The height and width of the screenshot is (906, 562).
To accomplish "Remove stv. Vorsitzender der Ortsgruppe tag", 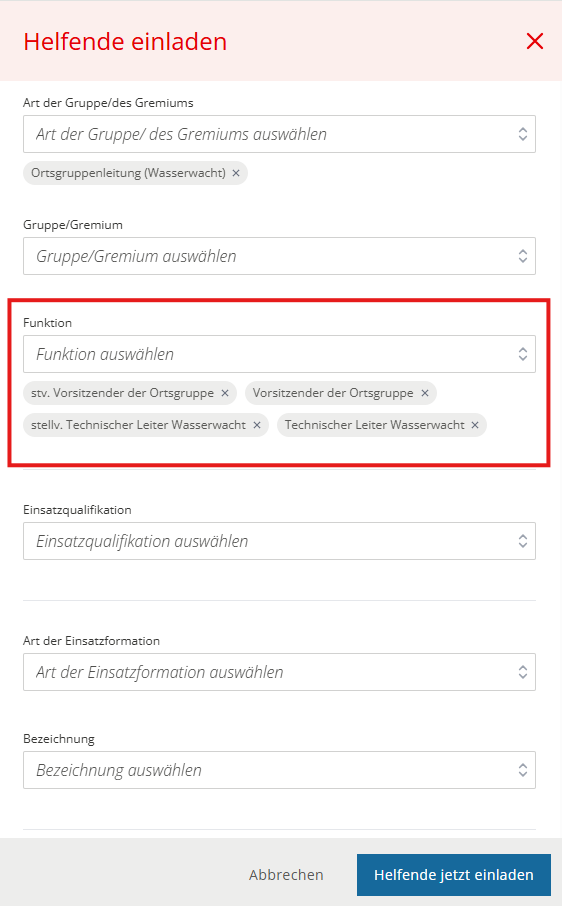I will (x=225, y=393).
